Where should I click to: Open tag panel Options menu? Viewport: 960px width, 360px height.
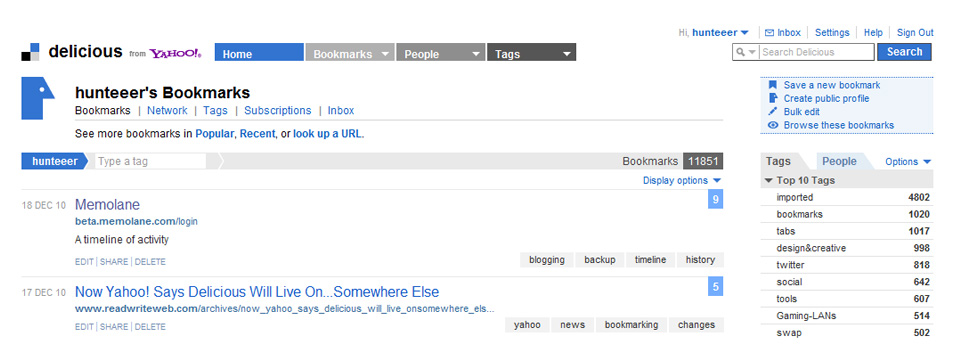pos(908,162)
